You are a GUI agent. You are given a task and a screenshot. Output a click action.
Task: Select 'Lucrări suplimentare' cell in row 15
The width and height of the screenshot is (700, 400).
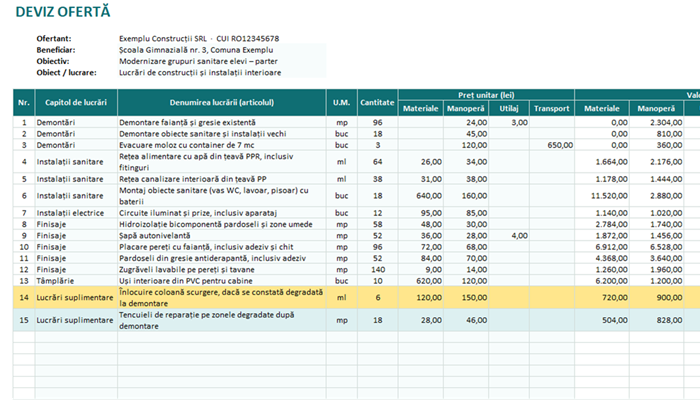pyautogui.click(x=76, y=320)
